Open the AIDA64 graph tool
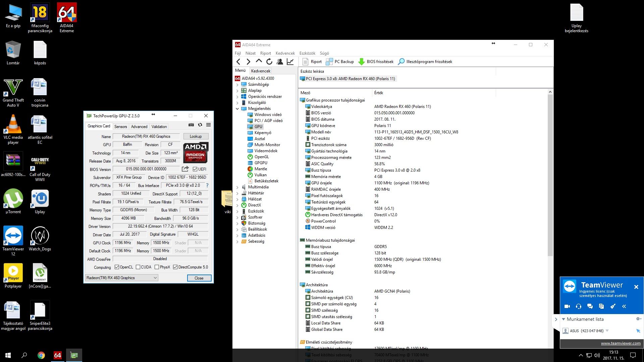 click(290, 62)
